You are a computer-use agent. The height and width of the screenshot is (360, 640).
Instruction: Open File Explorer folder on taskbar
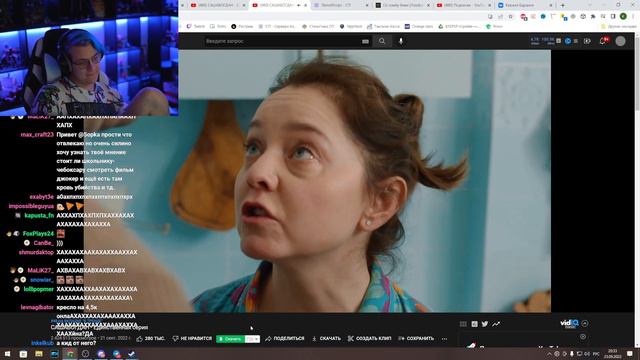tap(38, 353)
